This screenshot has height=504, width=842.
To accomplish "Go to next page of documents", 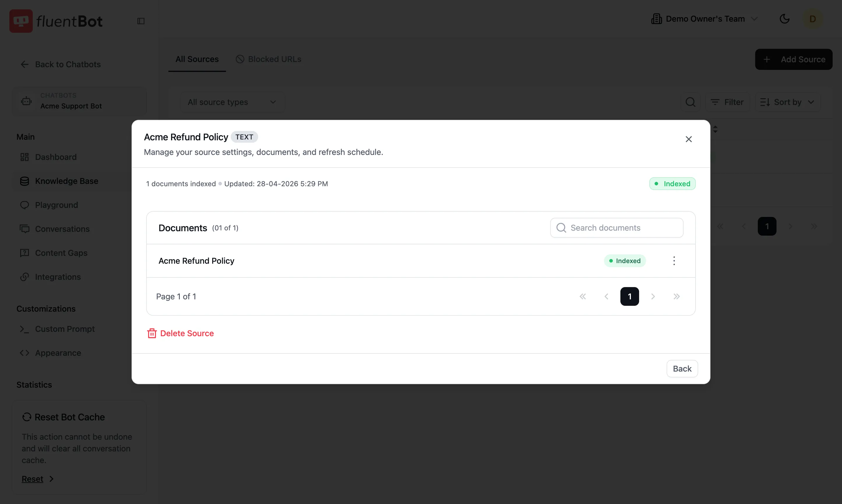I will tap(653, 296).
